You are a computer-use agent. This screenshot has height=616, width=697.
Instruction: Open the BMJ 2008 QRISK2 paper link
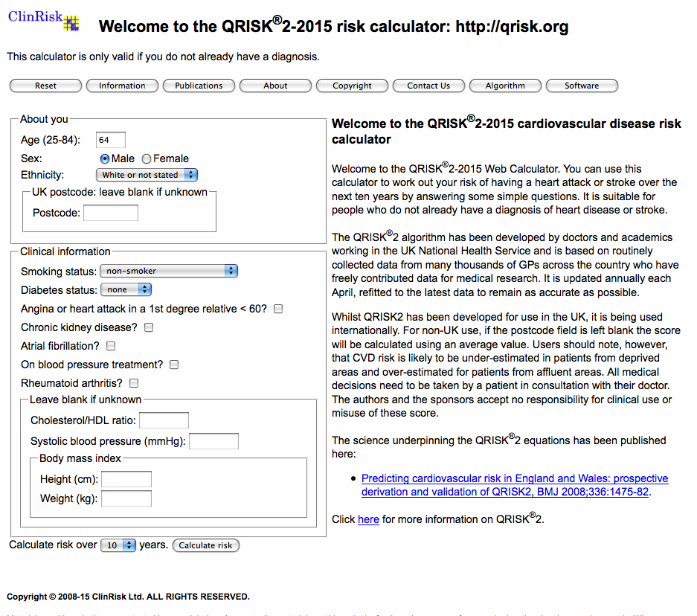[x=515, y=485]
